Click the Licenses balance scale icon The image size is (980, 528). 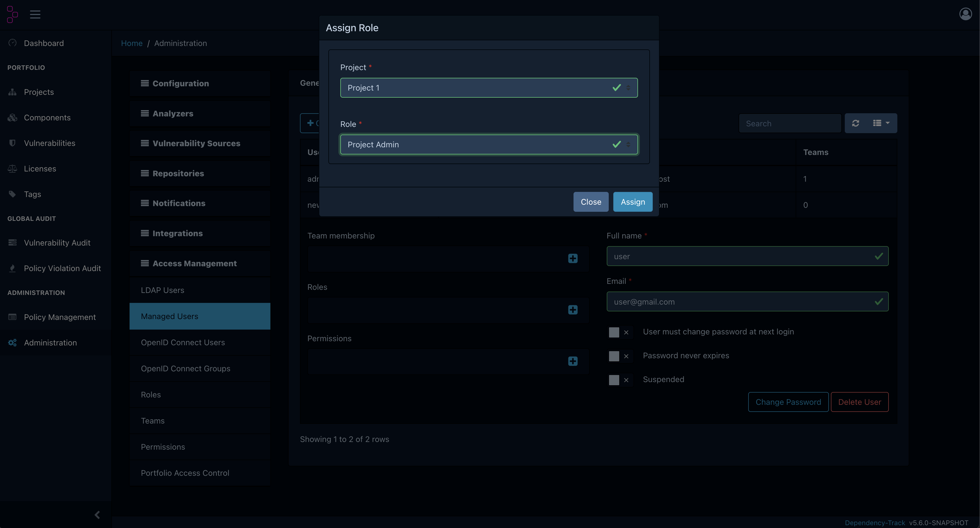(x=12, y=168)
